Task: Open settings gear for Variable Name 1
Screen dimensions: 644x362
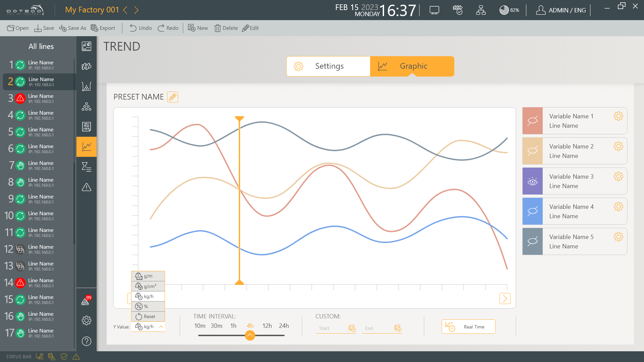Action: [x=618, y=116]
